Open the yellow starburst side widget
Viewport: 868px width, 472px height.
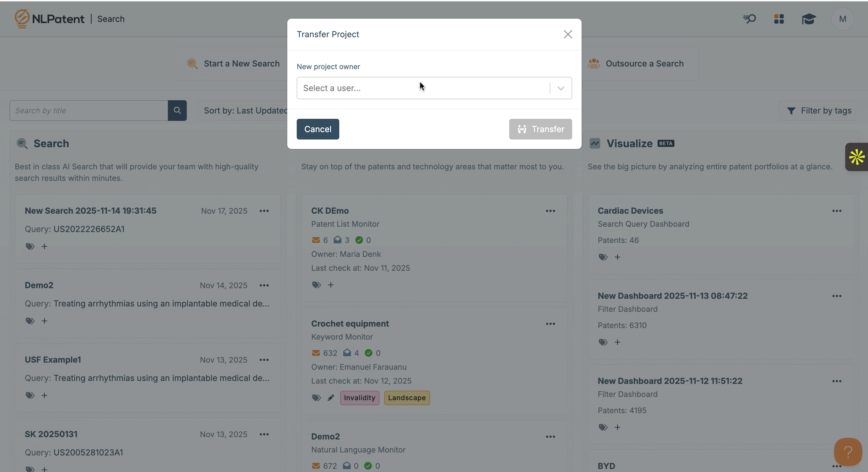click(856, 157)
